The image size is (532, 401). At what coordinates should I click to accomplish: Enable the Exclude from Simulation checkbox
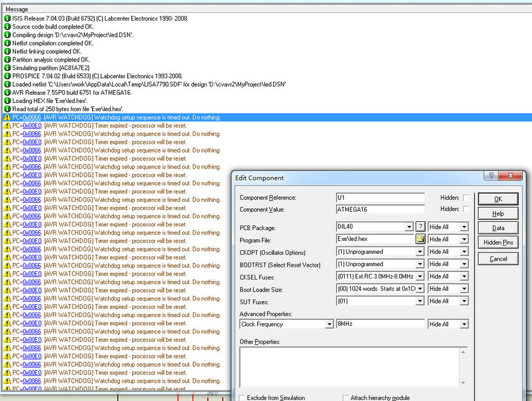pos(242,398)
